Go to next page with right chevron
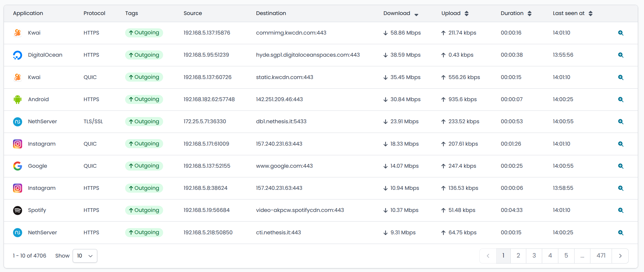Viewport: 644px width, 272px height. coord(620,256)
